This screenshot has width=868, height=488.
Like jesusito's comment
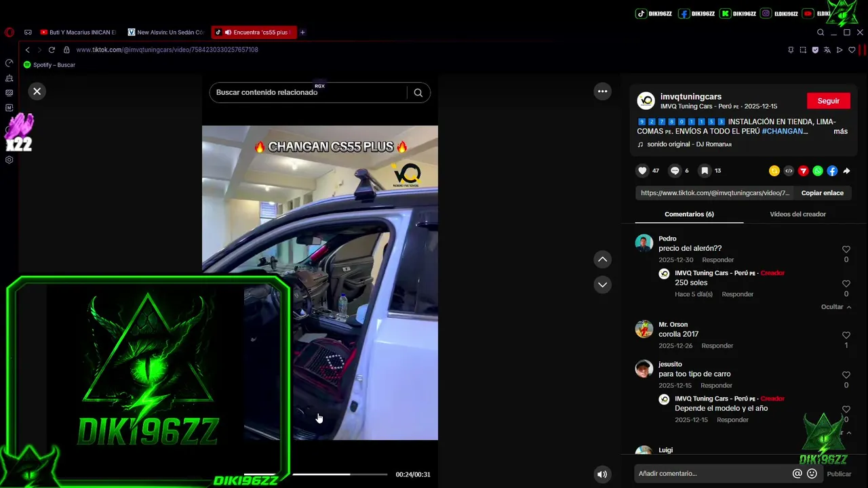point(846,375)
